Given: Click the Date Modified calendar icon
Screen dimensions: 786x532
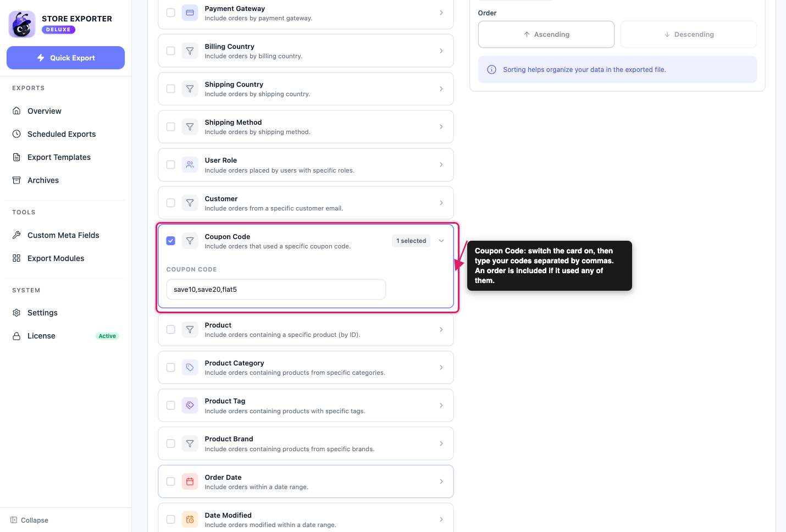Looking at the screenshot, I should tap(190, 519).
